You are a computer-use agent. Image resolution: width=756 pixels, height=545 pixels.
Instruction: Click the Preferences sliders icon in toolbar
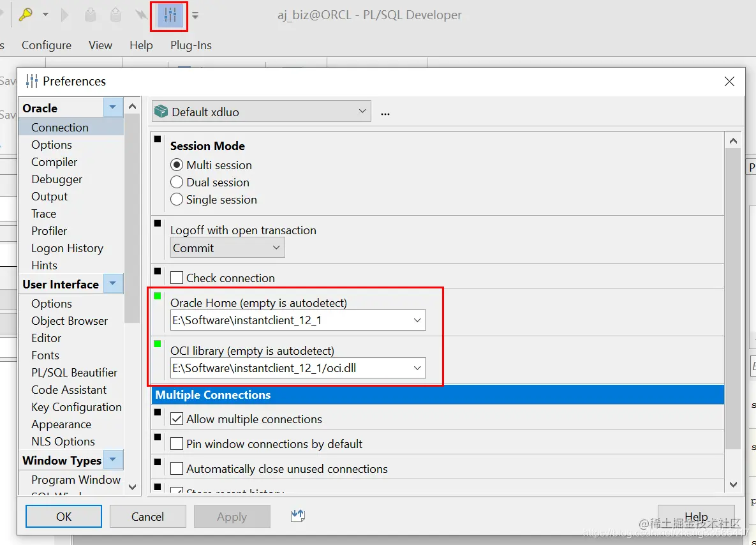[x=170, y=15]
